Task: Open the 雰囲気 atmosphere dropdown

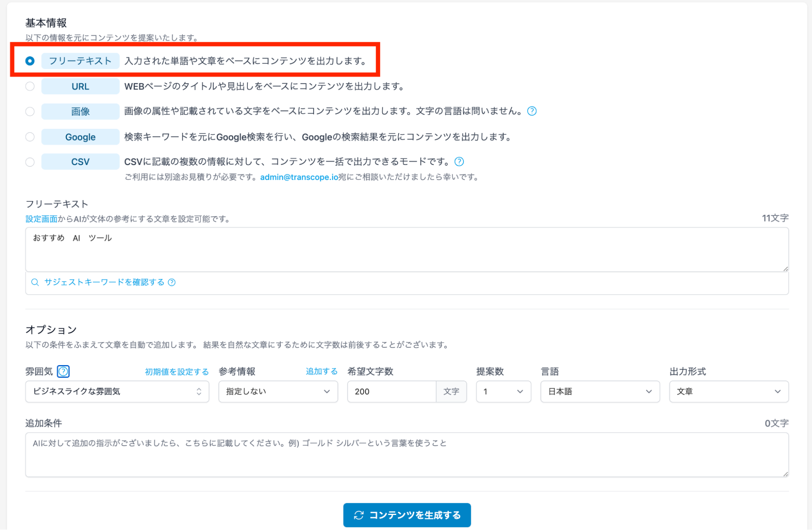Action: click(117, 392)
